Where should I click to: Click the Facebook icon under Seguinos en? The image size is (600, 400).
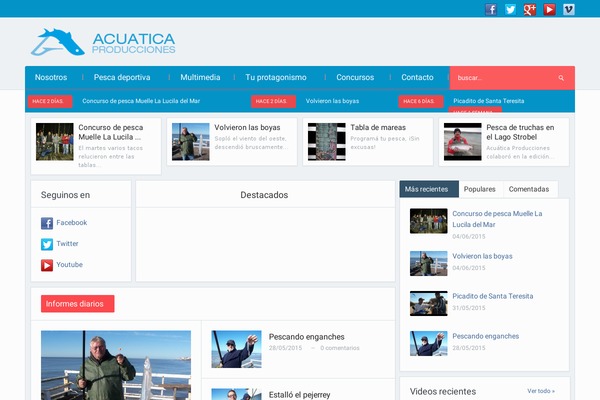pos(47,223)
